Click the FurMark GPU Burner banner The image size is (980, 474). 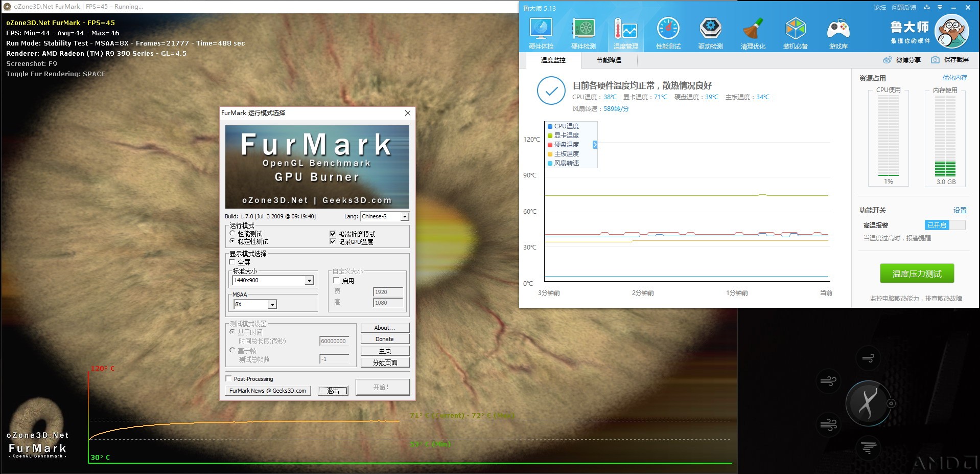317,166
